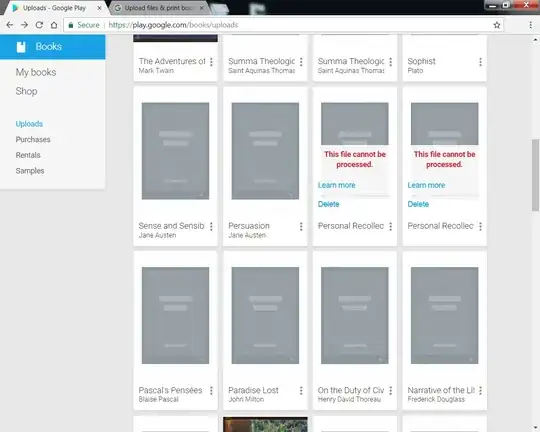Click the Sophist title text
This screenshot has width=540, height=432.
422,61
